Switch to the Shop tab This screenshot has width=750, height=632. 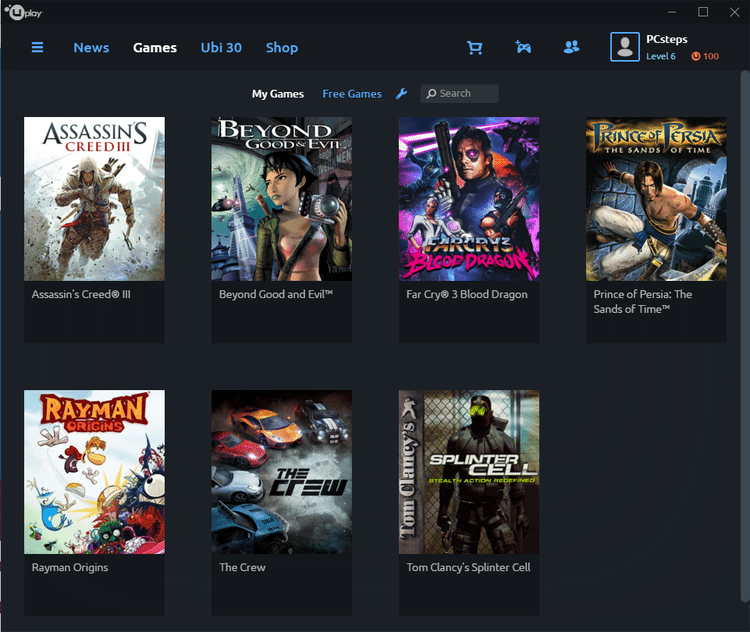click(282, 47)
